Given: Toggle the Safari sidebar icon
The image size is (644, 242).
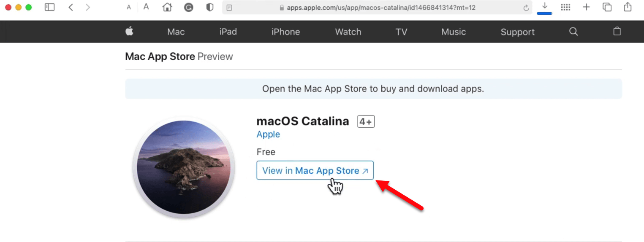Looking at the screenshot, I should click(x=50, y=7).
